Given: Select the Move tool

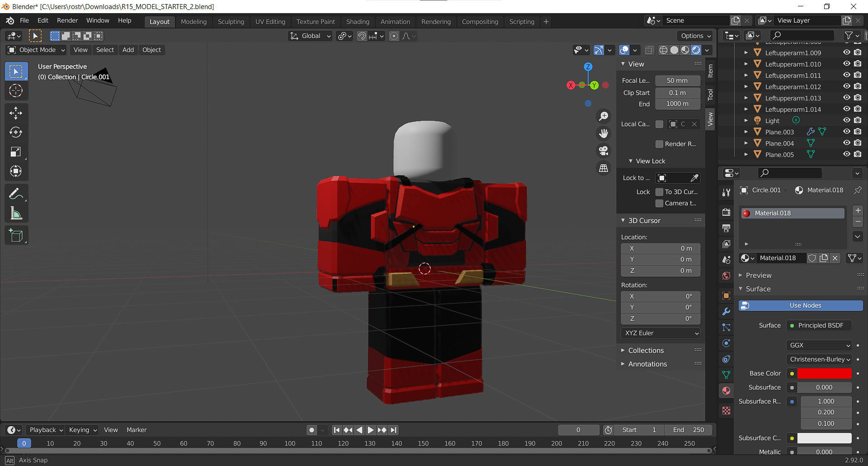Looking at the screenshot, I should [16, 113].
